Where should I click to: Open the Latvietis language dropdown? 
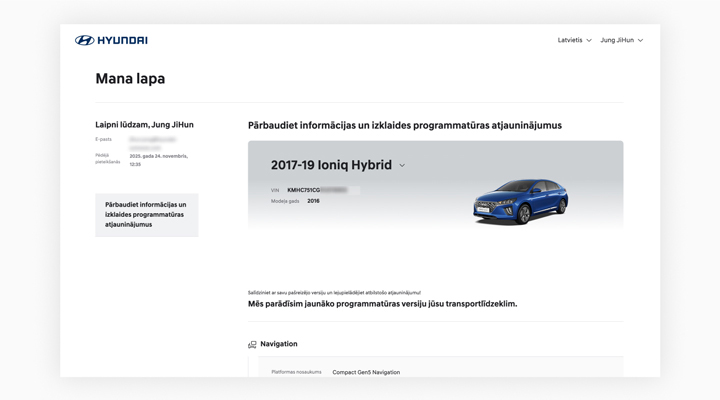pos(574,40)
